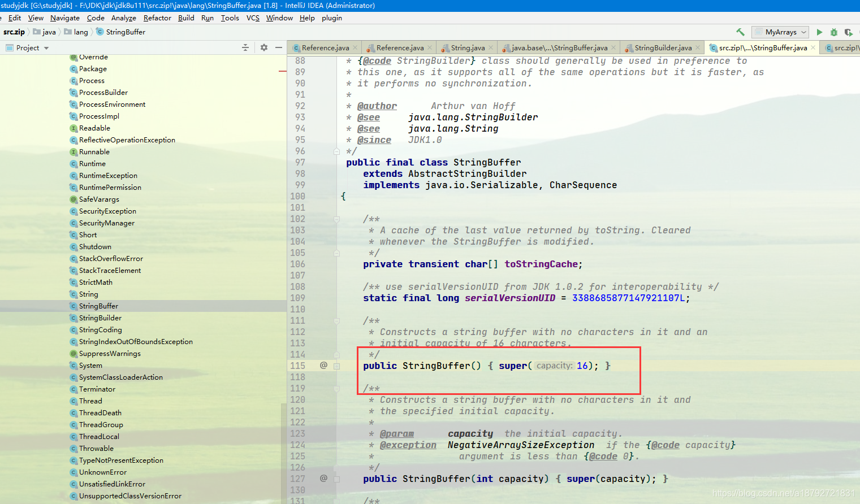Image resolution: width=860 pixels, height=504 pixels.
Task: Start debugging with the bug icon
Action: coord(833,32)
